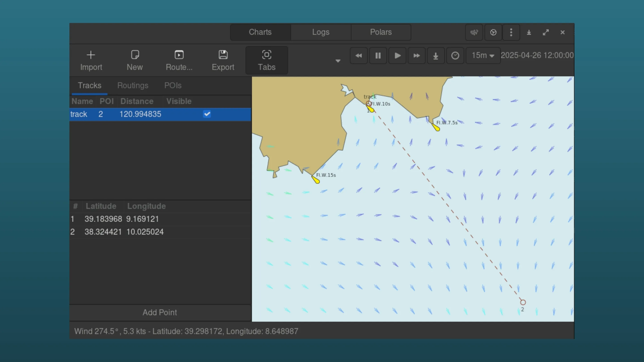Viewport: 644px width, 362px height.
Task: Download weather data with the download icon
Action: [436, 55]
